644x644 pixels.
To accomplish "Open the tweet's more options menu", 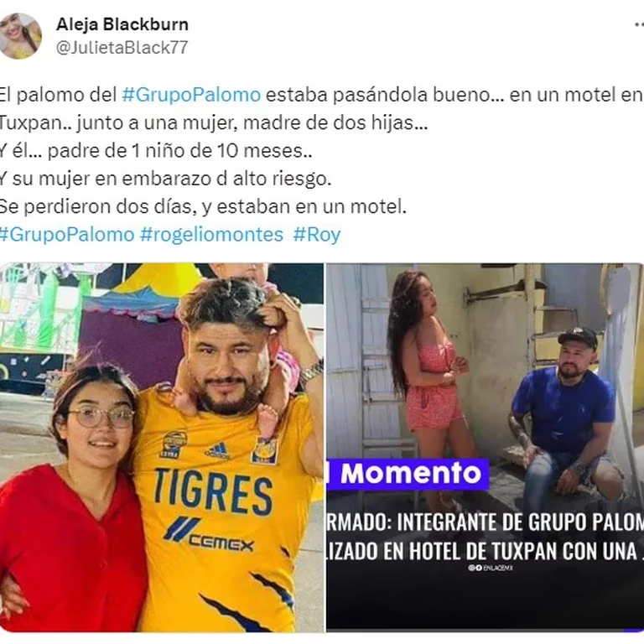I will (639, 25).
